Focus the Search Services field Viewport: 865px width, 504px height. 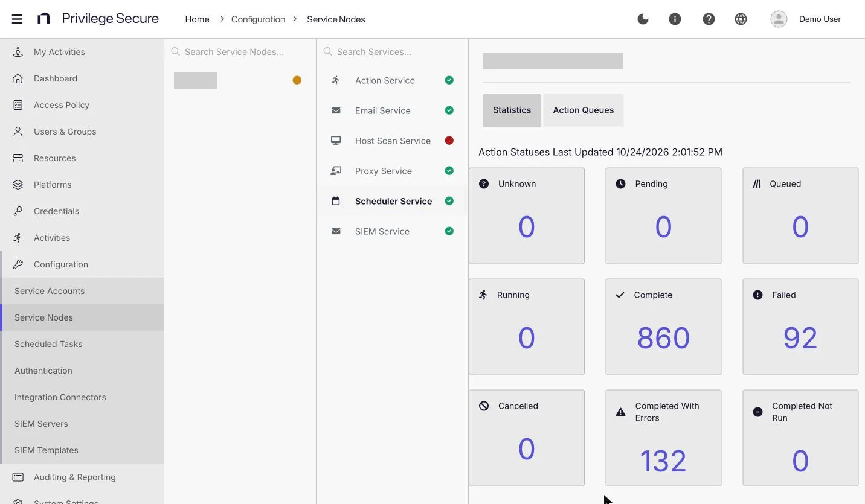point(393,52)
